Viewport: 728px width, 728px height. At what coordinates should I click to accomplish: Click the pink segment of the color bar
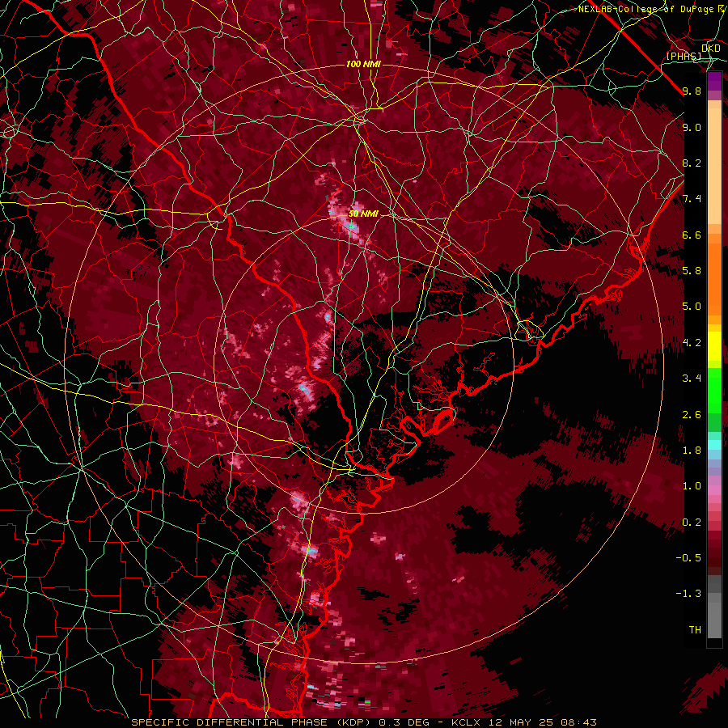point(714,490)
